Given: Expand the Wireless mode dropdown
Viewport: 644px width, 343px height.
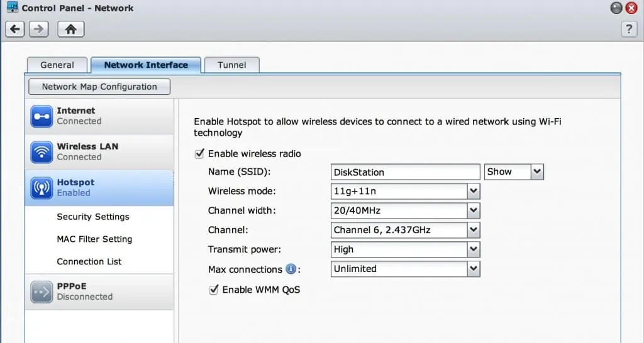Looking at the screenshot, I should (x=474, y=192).
